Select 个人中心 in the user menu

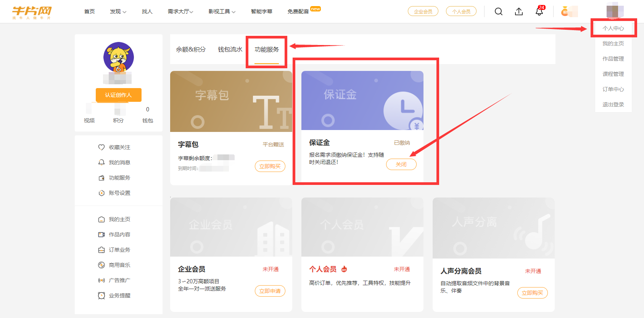click(613, 28)
